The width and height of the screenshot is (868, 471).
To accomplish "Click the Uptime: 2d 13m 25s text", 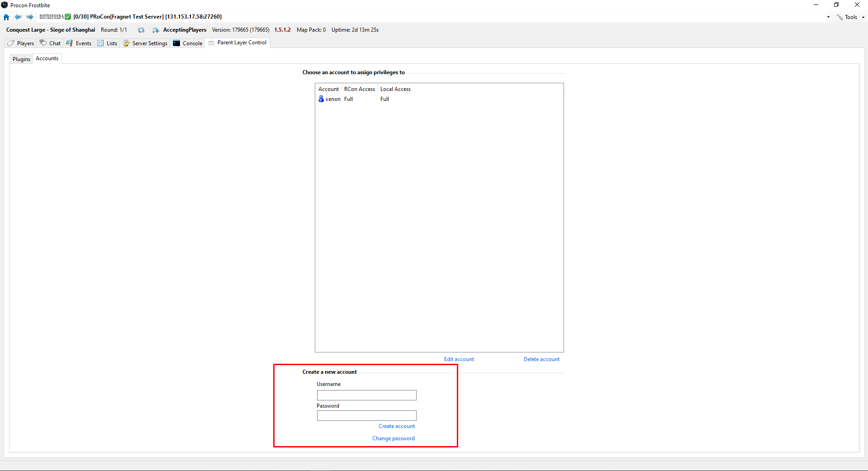I will pyautogui.click(x=355, y=30).
